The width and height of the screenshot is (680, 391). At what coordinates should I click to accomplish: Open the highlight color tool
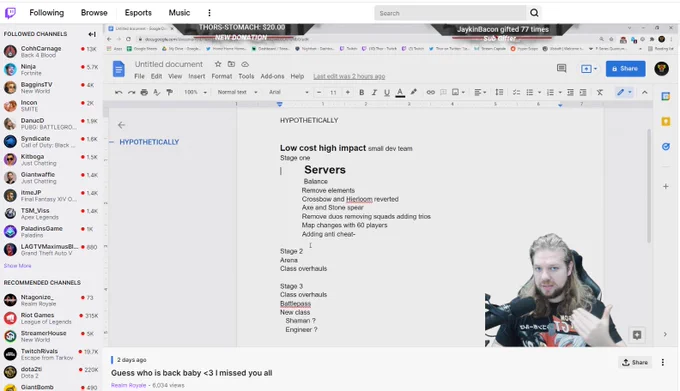tap(413, 92)
